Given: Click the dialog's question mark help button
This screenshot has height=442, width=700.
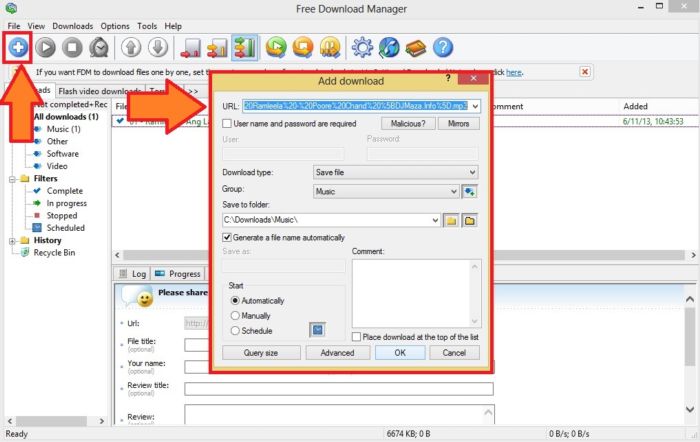Looking at the screenshot, I should point(448,79).
